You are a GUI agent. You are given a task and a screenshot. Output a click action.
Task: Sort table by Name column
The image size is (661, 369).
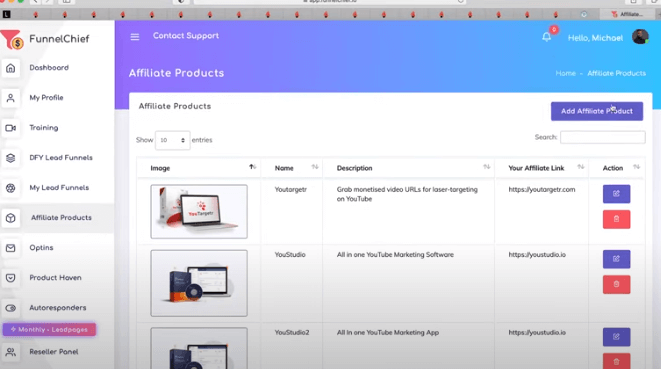point(315,167)
